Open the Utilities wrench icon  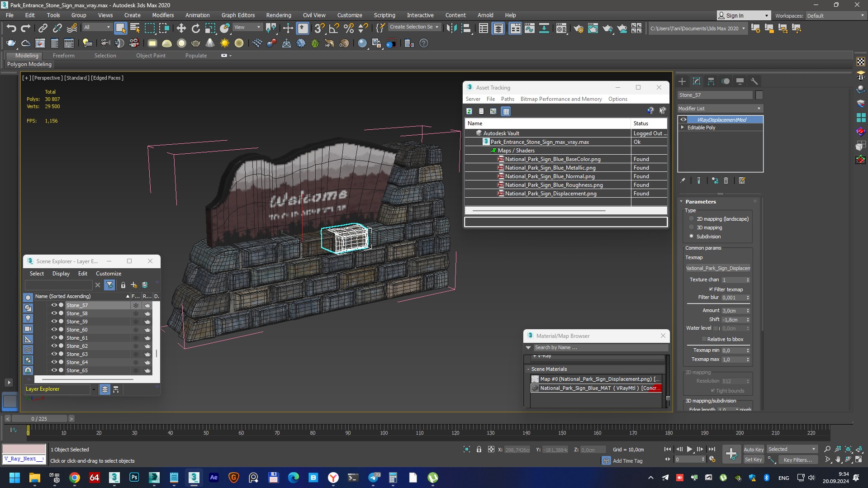pyautogui.click(x=754, y=81)
